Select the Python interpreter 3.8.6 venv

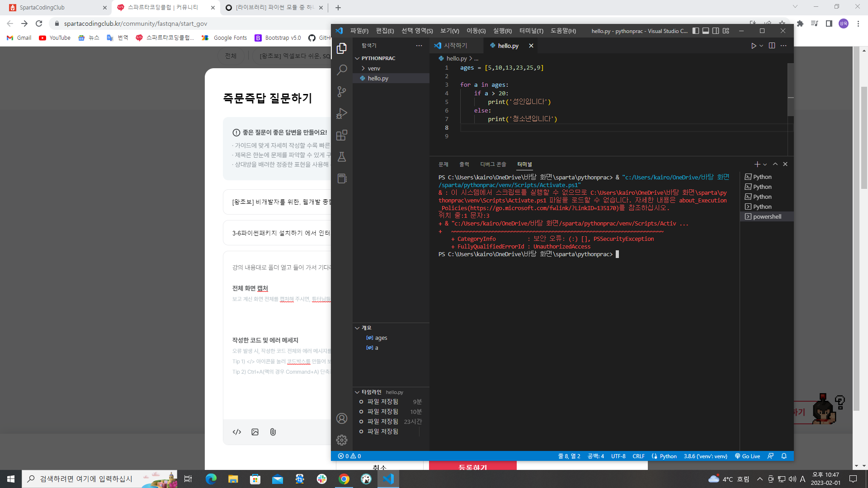click(x=705, y=456)
